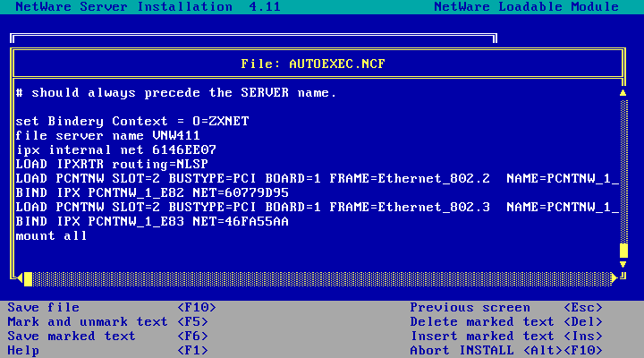
Task: Click 'Save marked text' F6 option
Action: tap(107, 337)
